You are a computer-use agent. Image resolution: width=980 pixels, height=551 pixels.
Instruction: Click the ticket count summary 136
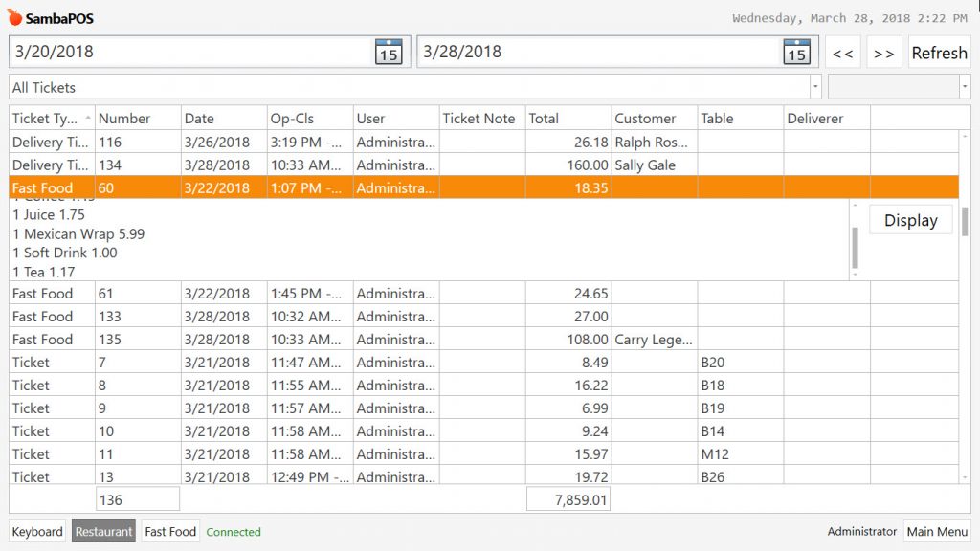[x=138, y=499]
